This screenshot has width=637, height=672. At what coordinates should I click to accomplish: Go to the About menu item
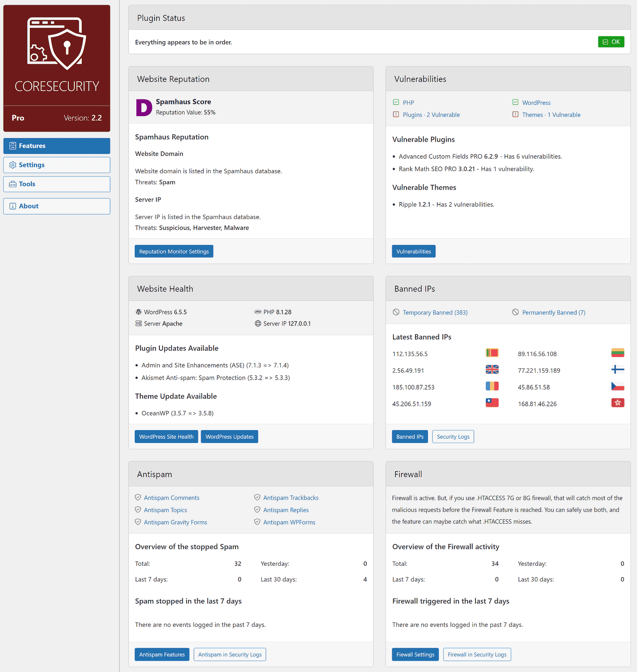tap(57, 206)
